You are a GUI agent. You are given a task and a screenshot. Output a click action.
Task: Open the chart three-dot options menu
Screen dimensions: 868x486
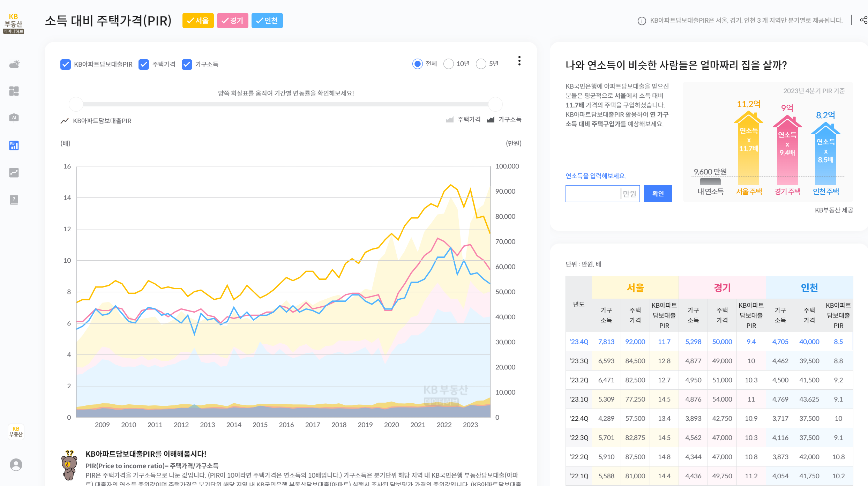coord(519,61)
